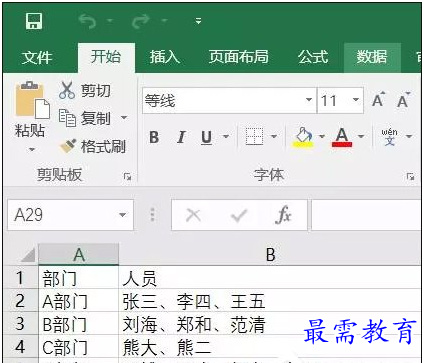Open the 字体 dialog launcher

[411, 176]
